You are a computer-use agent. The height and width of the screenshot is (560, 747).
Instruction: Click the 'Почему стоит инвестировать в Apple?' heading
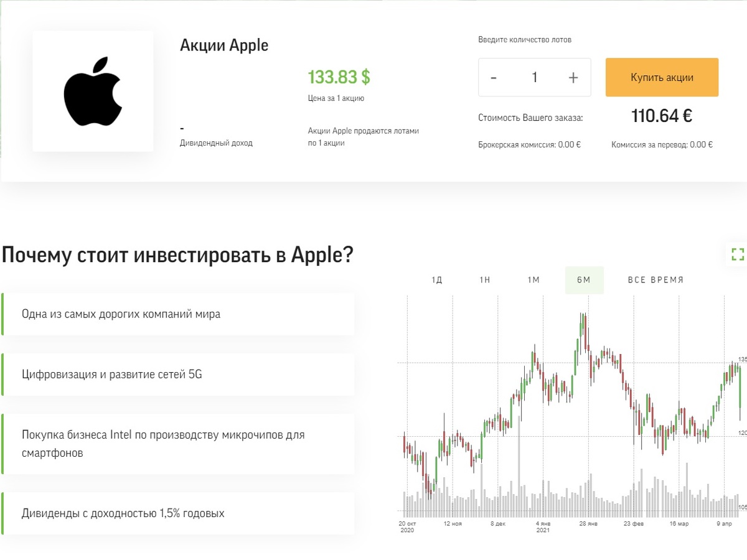click(176, 254)
